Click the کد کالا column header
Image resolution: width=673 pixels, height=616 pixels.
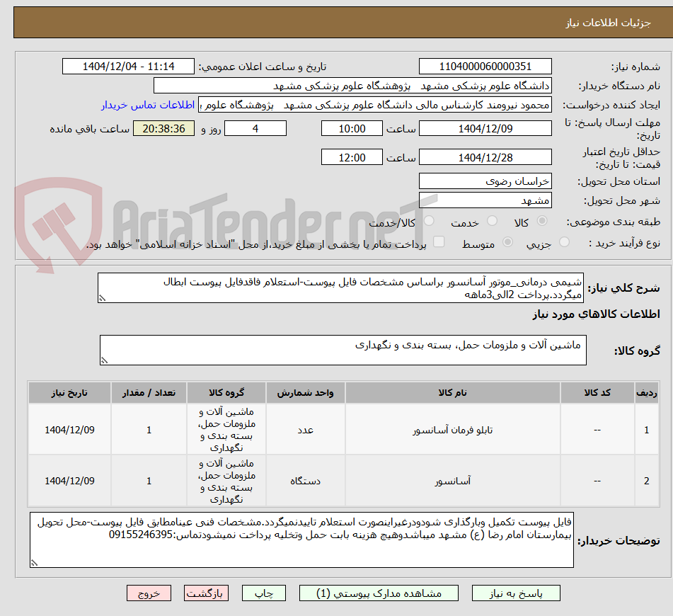[x=597, y=393]
